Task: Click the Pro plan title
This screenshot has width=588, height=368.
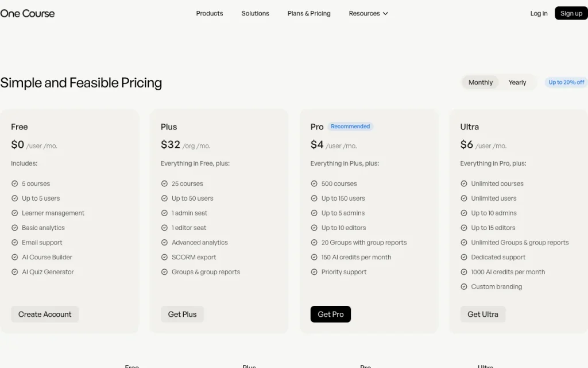Action: (x=317, y=127)
